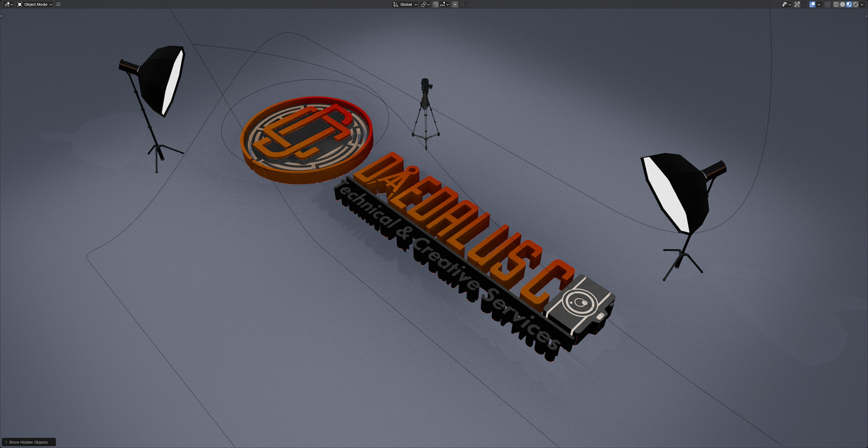Open the overlays options dropdown
The image size is (868, 448).
[819, 5]
